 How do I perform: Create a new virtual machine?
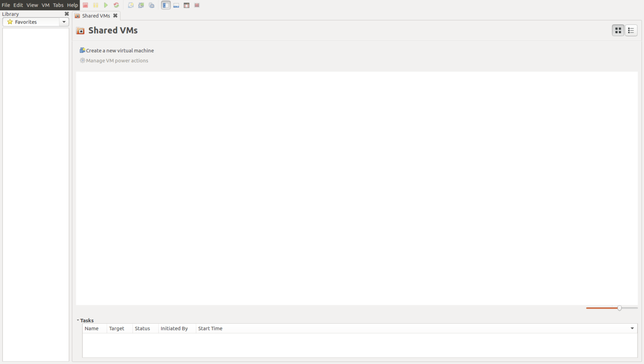click(x=119, y=50)
